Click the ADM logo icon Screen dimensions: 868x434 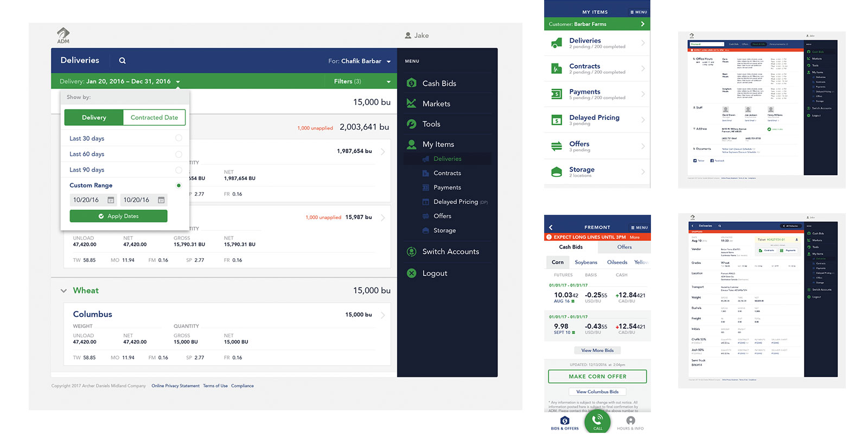(63, 35)
